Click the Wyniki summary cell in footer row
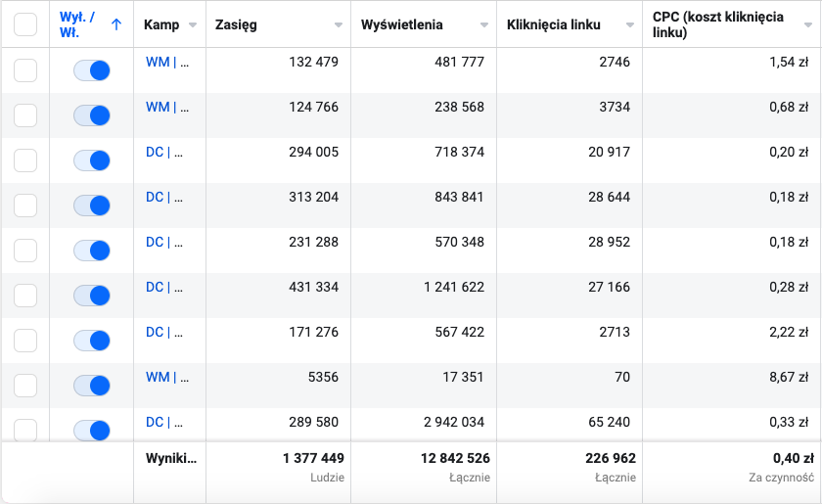The height and width of the screenshot is (504, 822). (170, 458)
